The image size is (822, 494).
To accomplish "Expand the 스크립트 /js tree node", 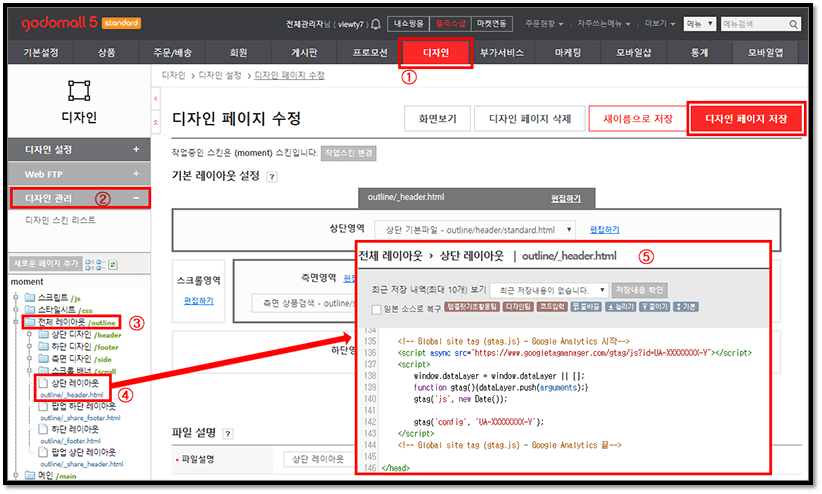I will click(x=16, y=298).
